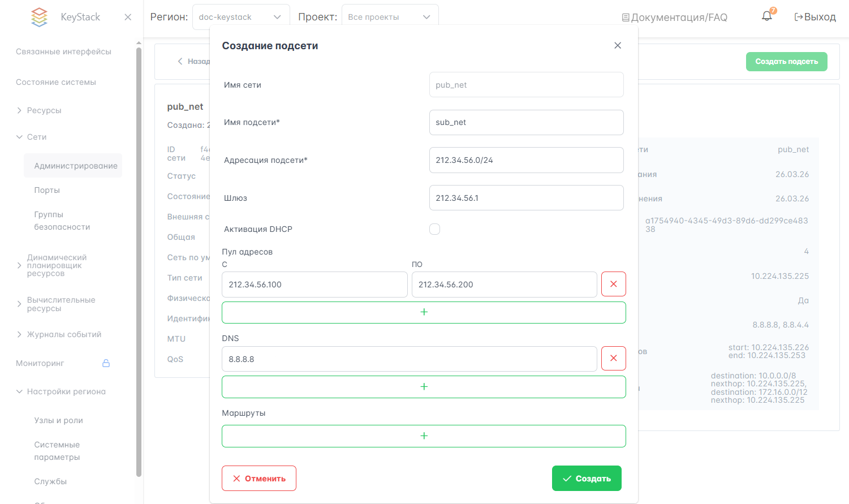Add a new route entry
This screenshot has height=504, width=849.
tap(424, 436)
